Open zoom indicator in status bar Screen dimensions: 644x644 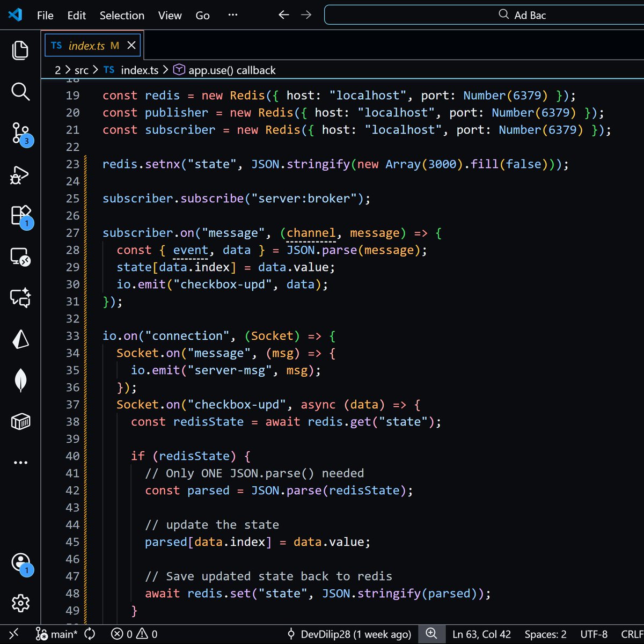pyautogui.click(x=431, y=634)
